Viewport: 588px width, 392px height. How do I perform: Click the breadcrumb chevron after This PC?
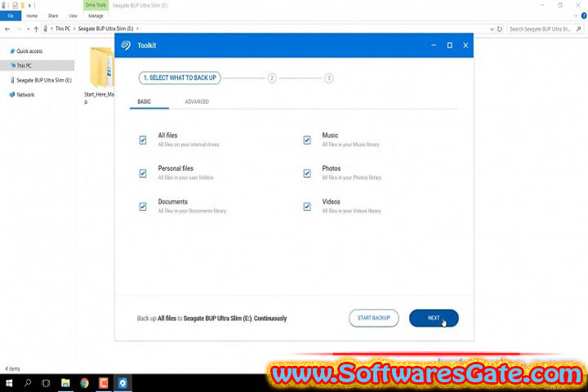click(x=74, y=29)
